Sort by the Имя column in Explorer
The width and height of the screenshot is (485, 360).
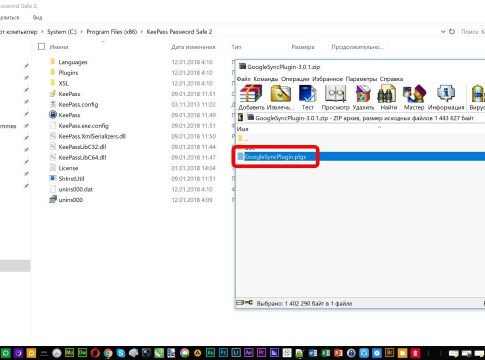click(59, 47)
